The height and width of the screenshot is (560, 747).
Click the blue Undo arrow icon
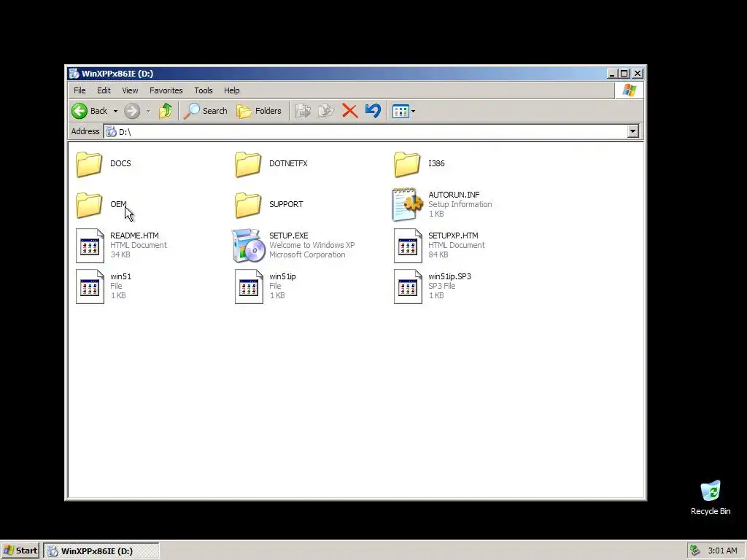coord(373,111)
